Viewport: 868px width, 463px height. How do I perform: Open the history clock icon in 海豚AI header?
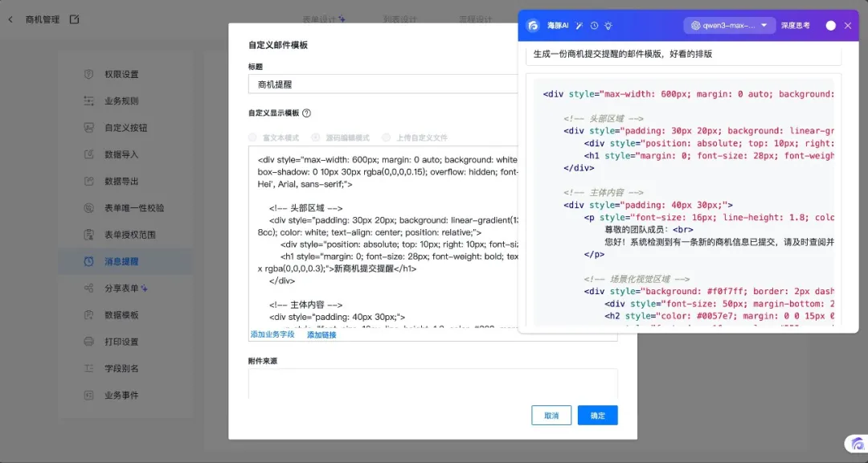point(594,26)
